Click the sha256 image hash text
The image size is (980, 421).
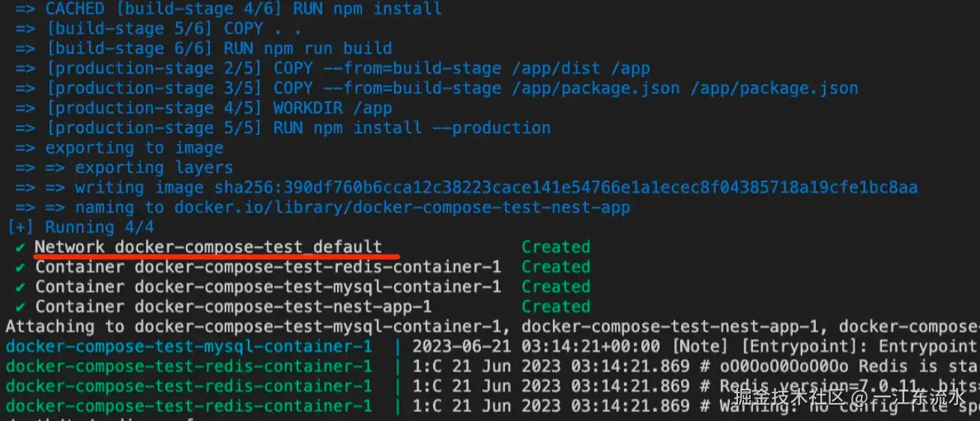pyautogui.click(x=566, y=187)
